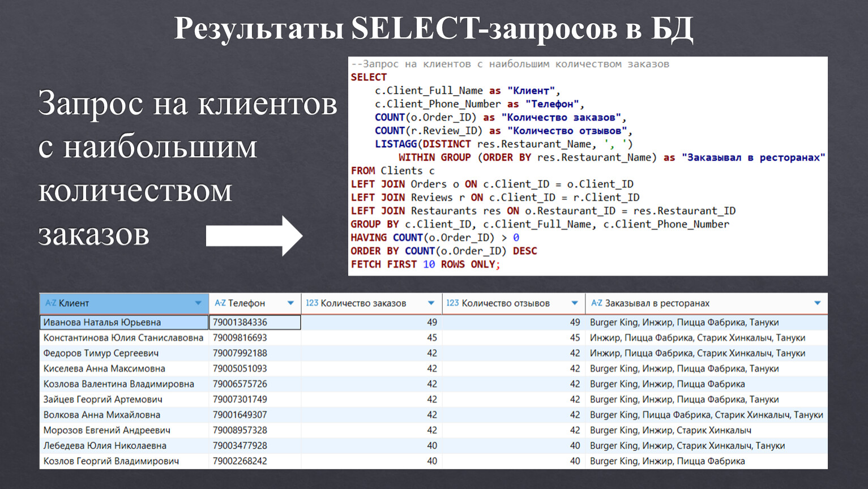Select the row for Федоров Тимур Сергеевич
Image resolution: width=868 pixels, height=489 pixels.
[101, 353]
